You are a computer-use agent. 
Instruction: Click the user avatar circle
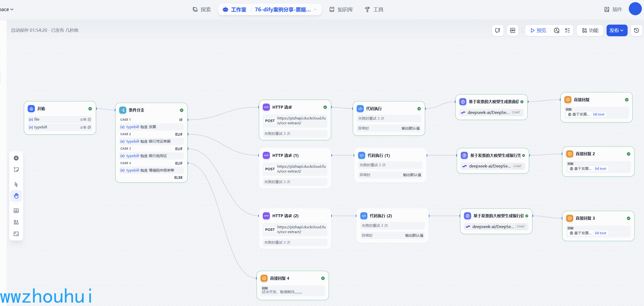pos(635,9)
